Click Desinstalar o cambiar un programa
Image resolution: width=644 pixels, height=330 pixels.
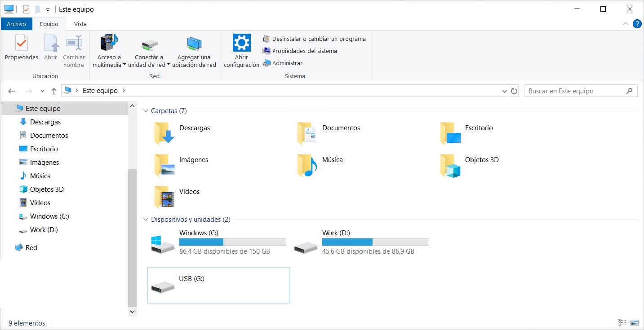tap(319, 39)
